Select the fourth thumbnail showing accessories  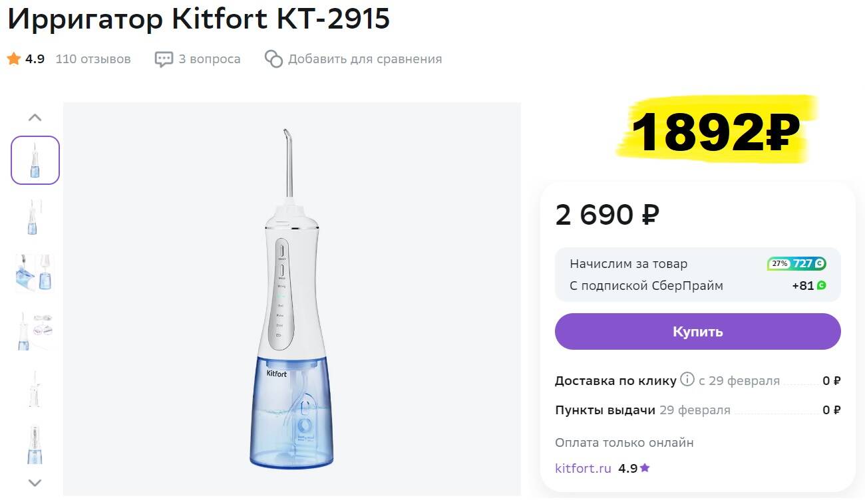click(x=35, y=330)
